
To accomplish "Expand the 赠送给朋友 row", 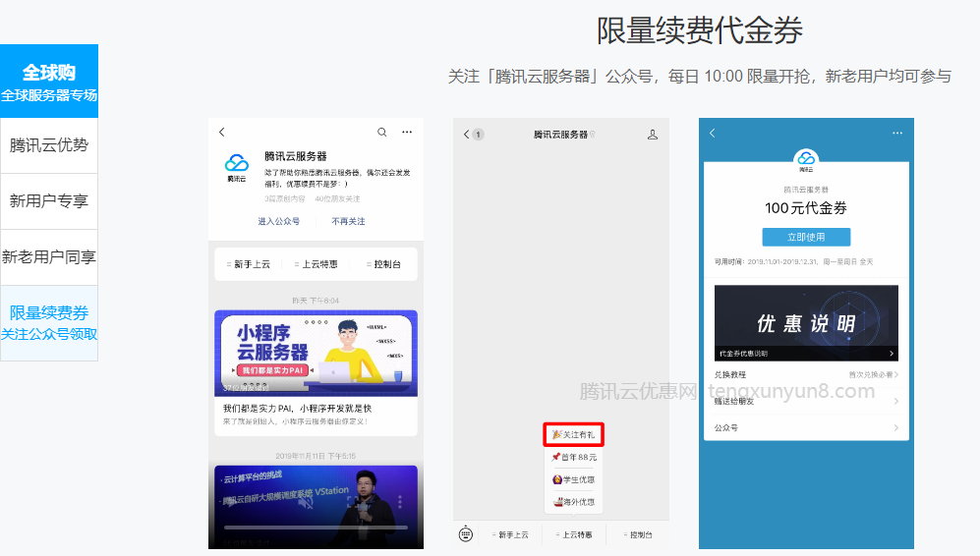I will click(806, 401).
